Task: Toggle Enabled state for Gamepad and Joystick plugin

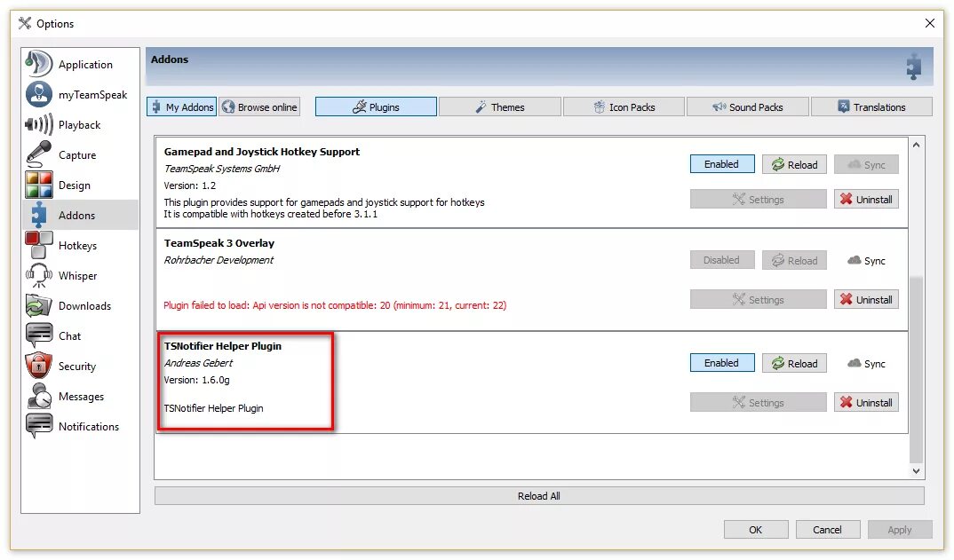Action: tap(721, 164)
